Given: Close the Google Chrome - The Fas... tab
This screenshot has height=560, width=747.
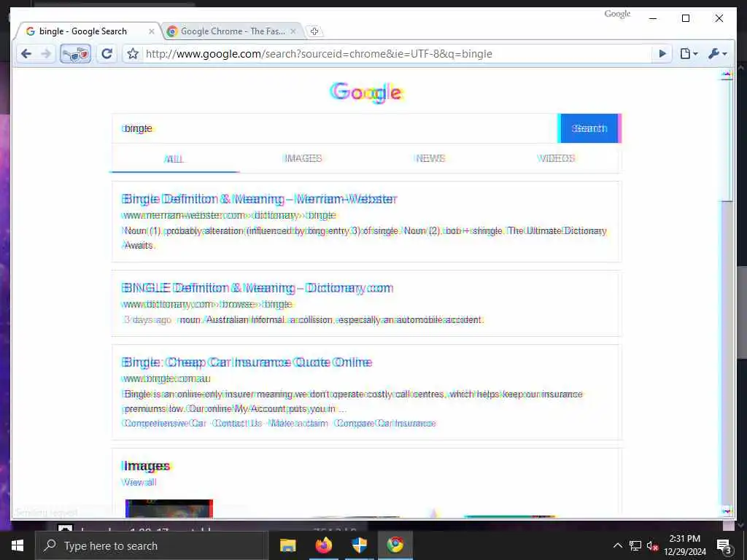Looking at the screenshot, I should point(293,31).
